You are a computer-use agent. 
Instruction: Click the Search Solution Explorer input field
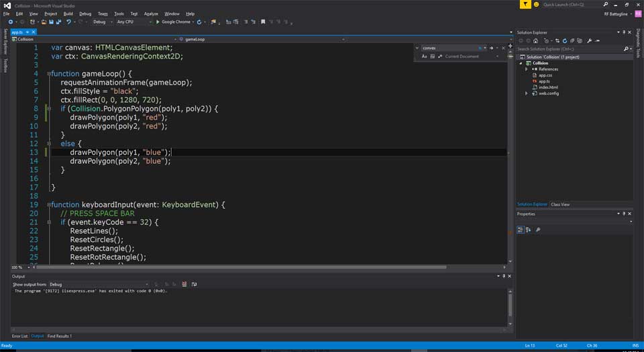point(570,49)
